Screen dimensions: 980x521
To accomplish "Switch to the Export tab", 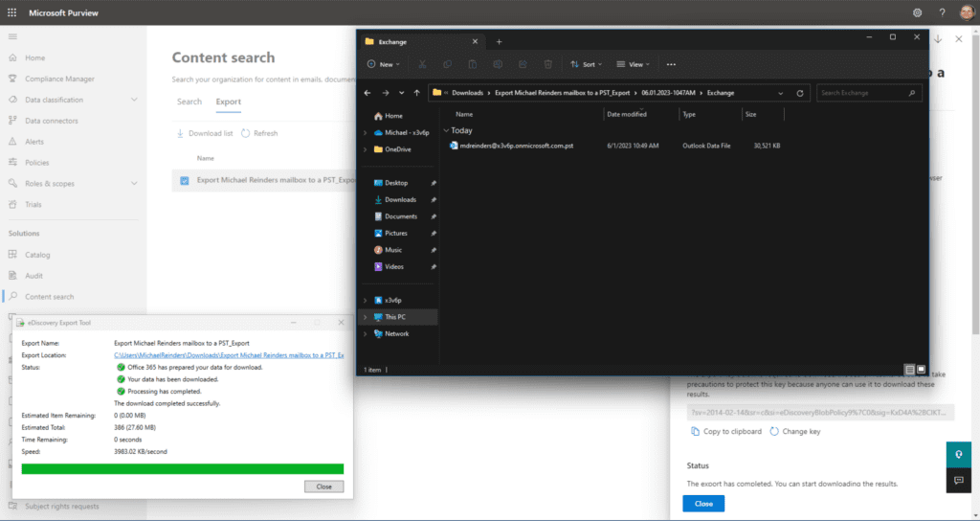I will [228, 102].
